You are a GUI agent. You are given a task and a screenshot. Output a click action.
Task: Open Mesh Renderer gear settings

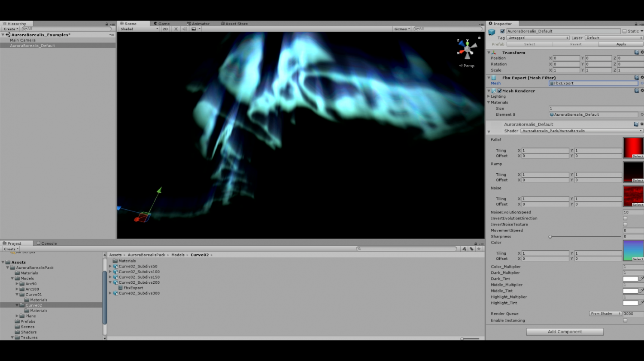[x=642, y=90]
